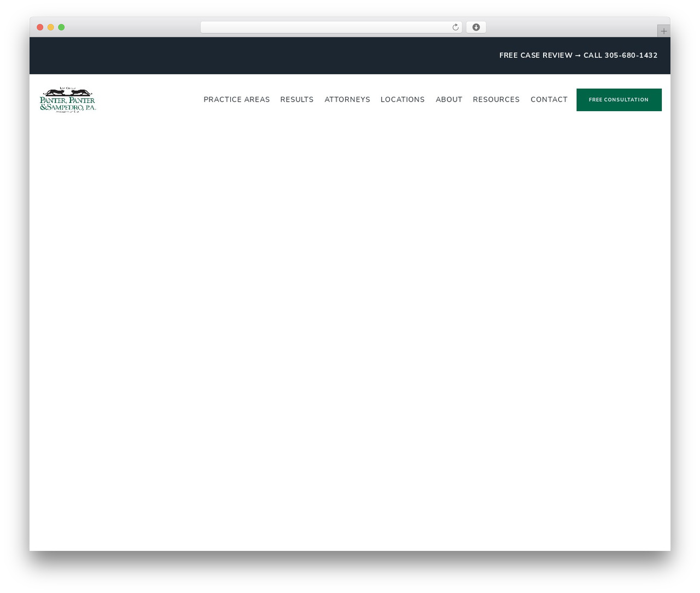Screen dimensions: 700x593
Task: Maximize the window with the green button
Action: pyautogui.click(x=61, y=27)
